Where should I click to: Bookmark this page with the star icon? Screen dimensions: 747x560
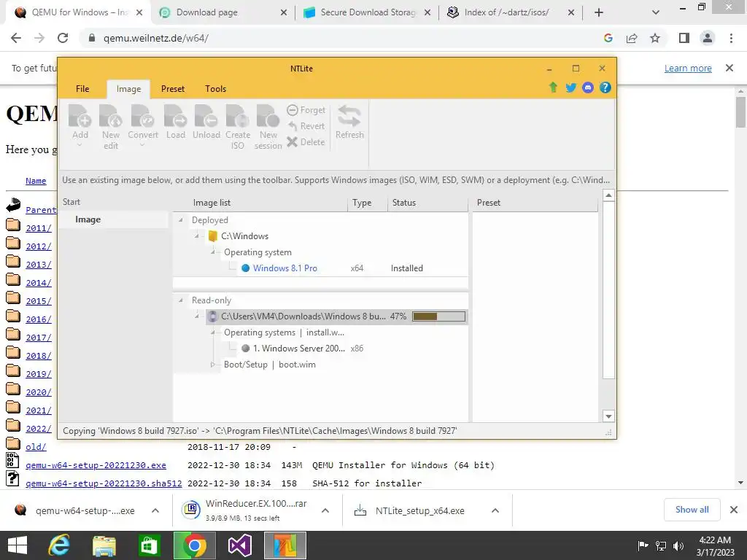(x=655, y=38)
